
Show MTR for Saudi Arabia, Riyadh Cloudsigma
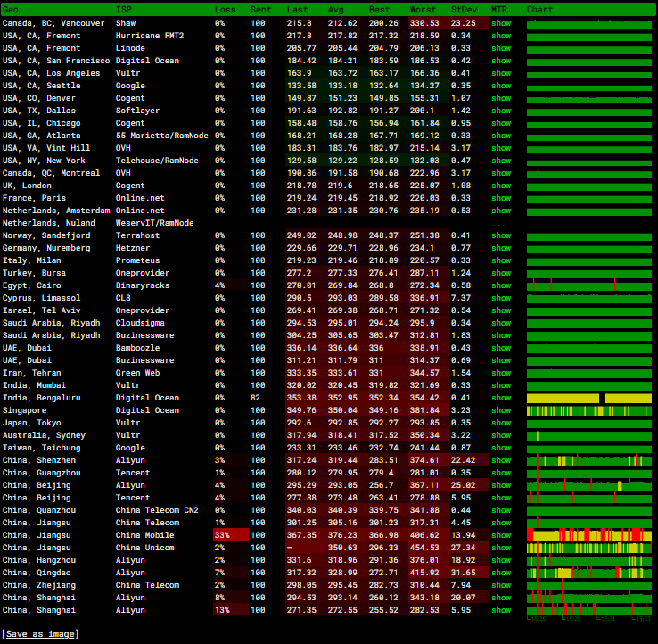[501, 323]
